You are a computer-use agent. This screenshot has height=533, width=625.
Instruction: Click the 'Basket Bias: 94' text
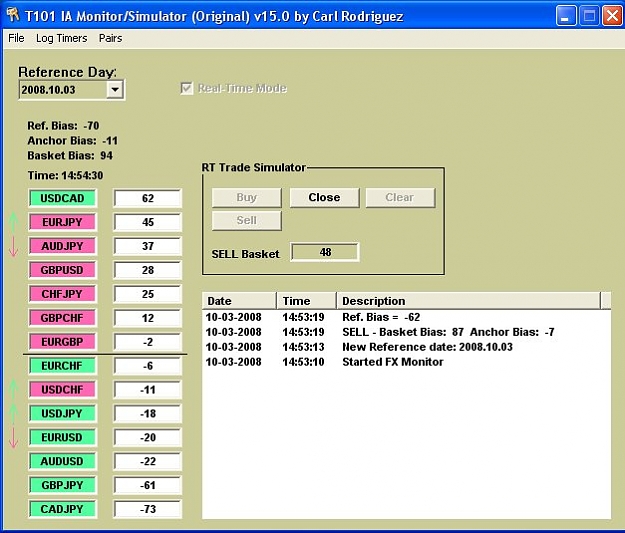(x=70, y=155)
